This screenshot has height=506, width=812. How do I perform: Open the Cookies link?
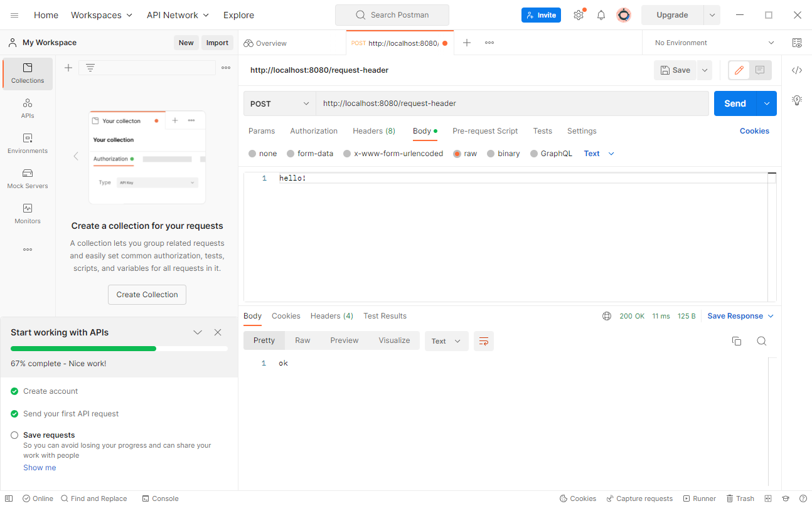[x=754, y=131]
